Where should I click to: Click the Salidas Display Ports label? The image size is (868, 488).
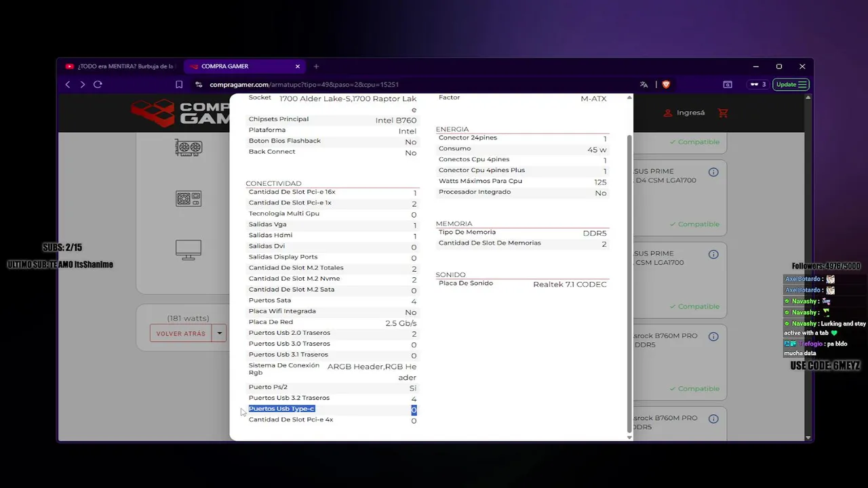click(283, 257)
